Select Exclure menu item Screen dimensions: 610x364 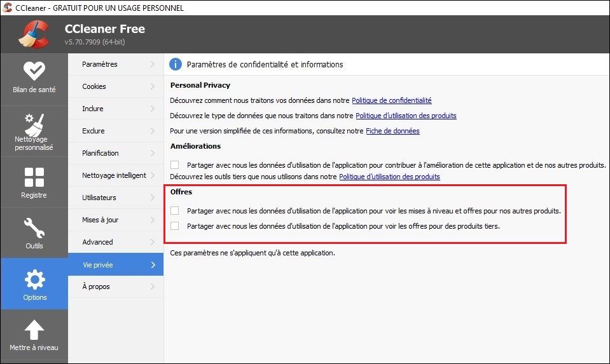coord(116,131)
